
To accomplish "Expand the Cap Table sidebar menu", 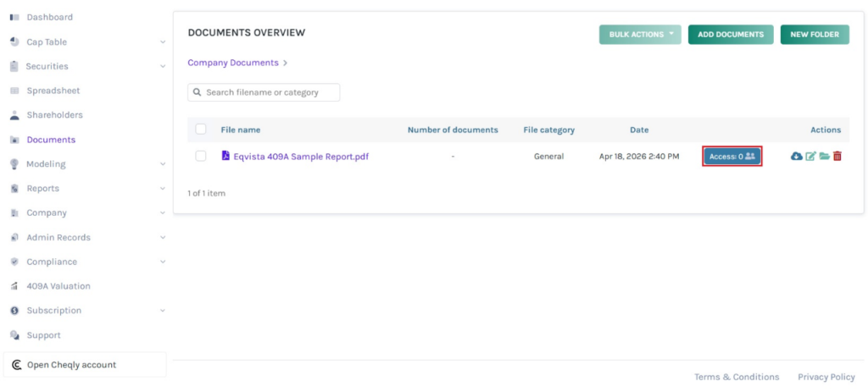I will 162,42.
